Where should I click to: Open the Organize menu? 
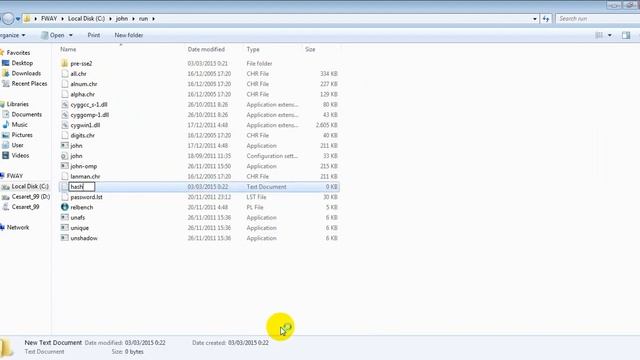[x=12, y=35]
